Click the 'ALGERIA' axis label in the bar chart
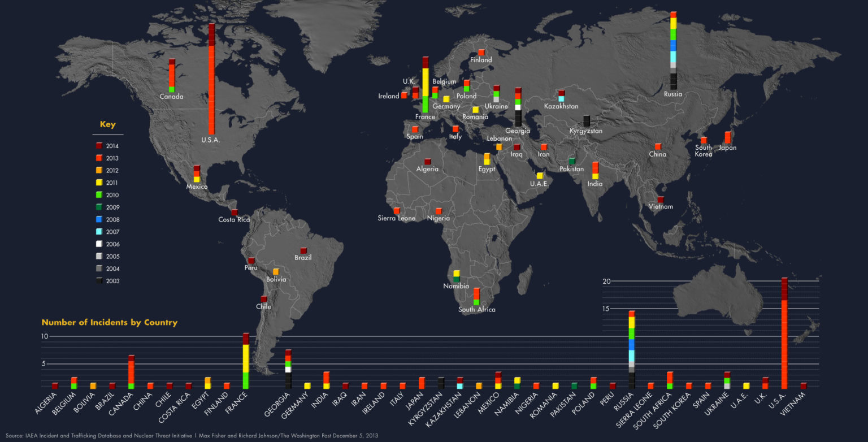 (x=46, y=402)
